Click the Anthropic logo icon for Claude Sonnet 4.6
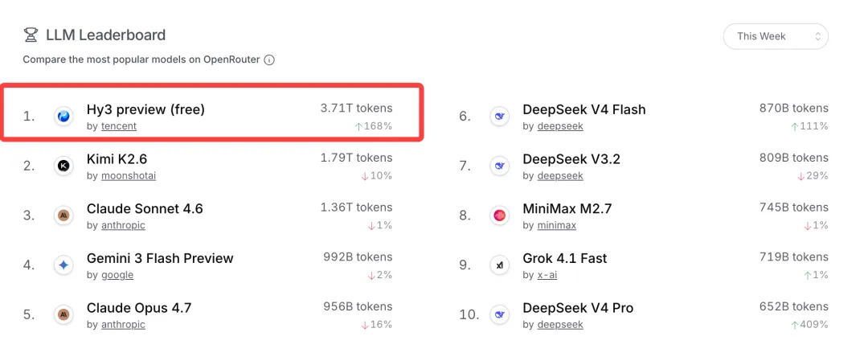 [63, 215]
